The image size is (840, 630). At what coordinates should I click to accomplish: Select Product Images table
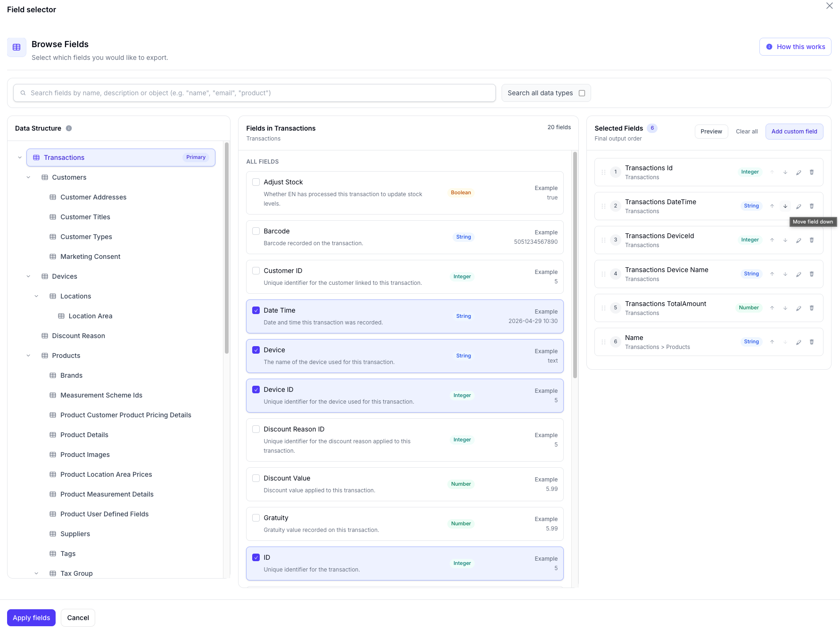pyautogui.click(x=85, y=455)
